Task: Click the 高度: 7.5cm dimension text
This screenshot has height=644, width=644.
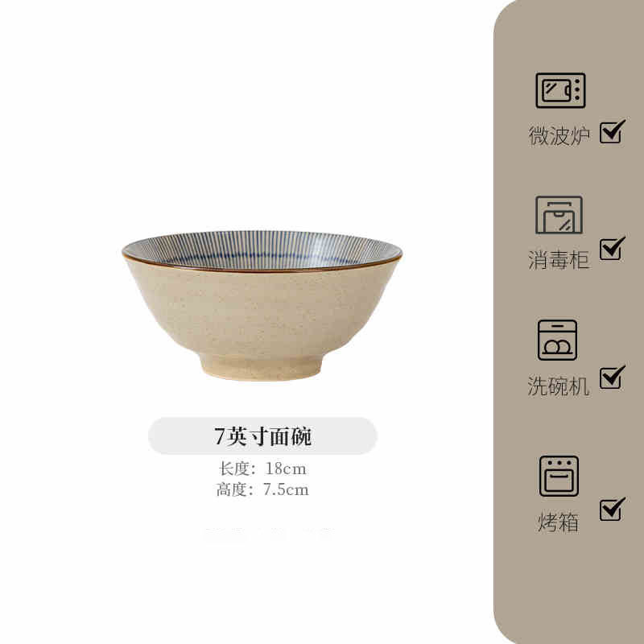Action: pos(262,489)
